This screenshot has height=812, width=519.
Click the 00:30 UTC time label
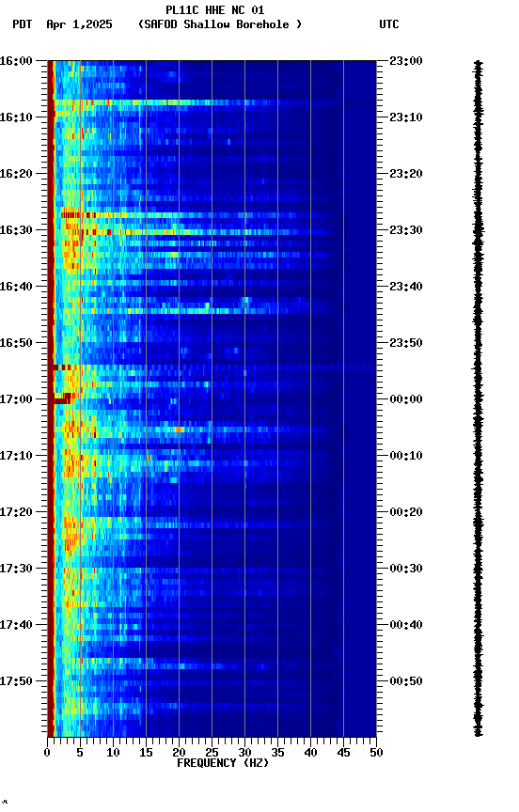click(406, 569)
